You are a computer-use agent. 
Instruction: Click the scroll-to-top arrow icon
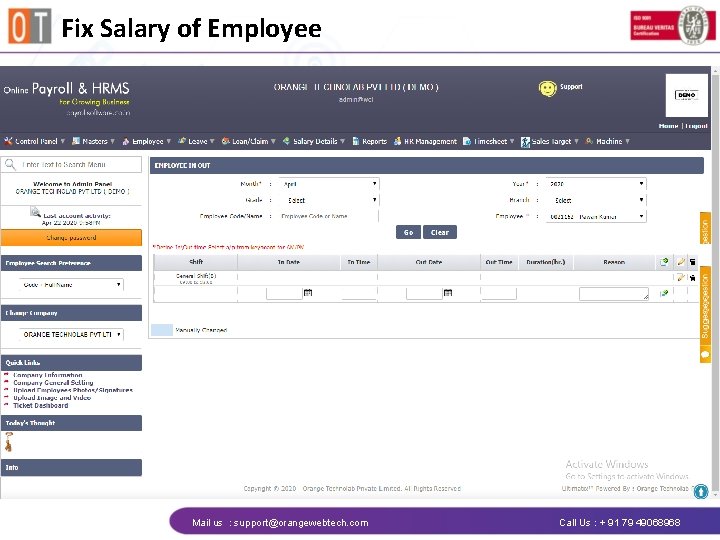[701, 491]
